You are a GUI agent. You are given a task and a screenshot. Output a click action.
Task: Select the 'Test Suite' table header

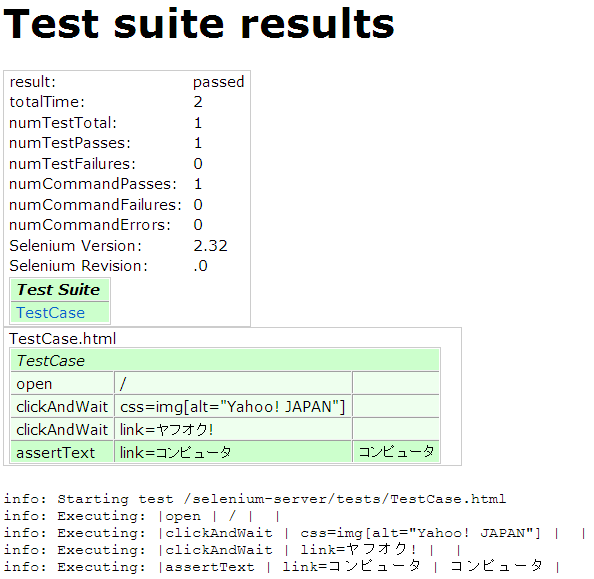coord(60,290)
